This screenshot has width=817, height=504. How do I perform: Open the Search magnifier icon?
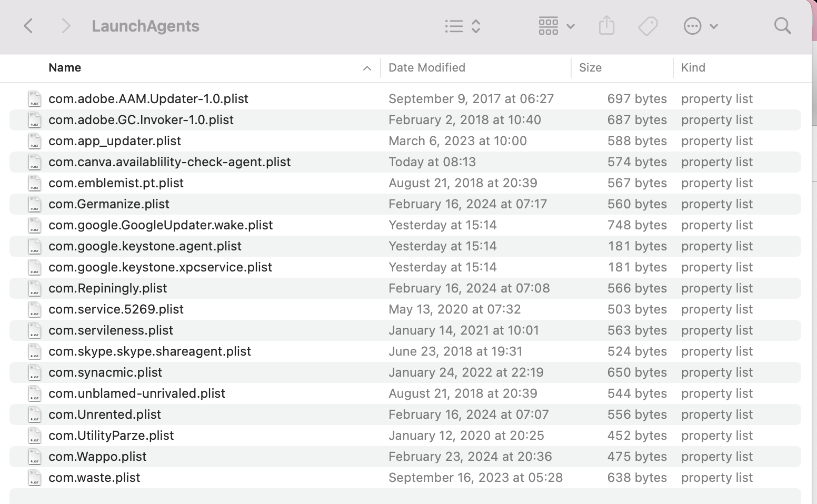pos(783,26)
